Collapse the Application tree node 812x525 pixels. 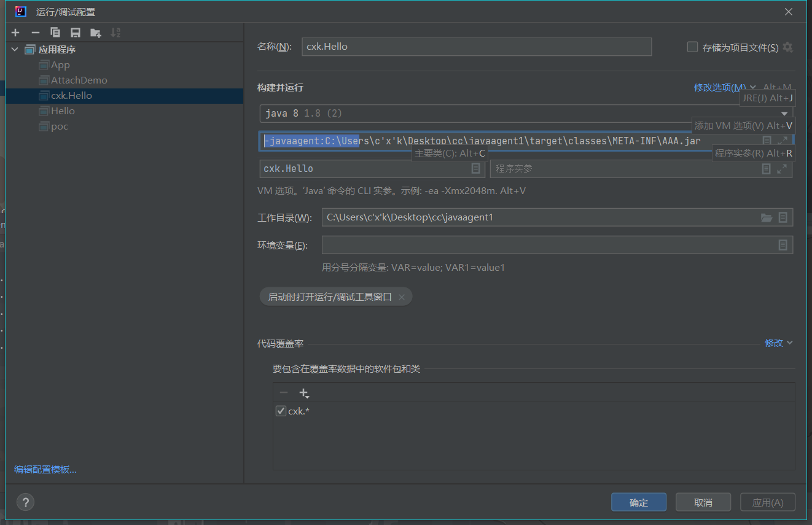pos(15,50)
